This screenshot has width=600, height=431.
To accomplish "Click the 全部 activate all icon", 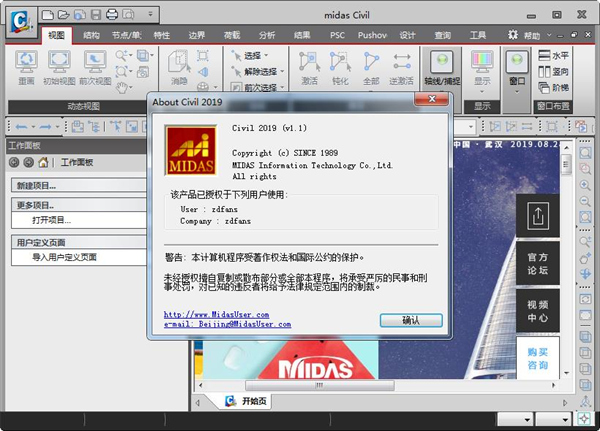I will (x=371, y=68).
